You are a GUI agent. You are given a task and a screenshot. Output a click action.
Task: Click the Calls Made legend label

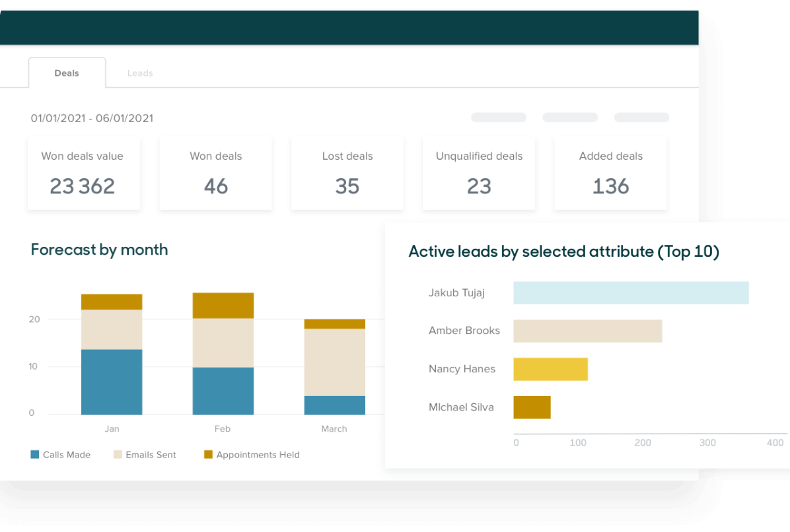(x=67, y=455)
